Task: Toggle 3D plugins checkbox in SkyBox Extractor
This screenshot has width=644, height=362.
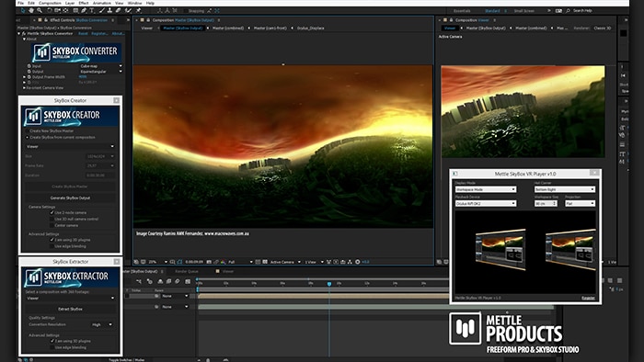Action: 52,341
